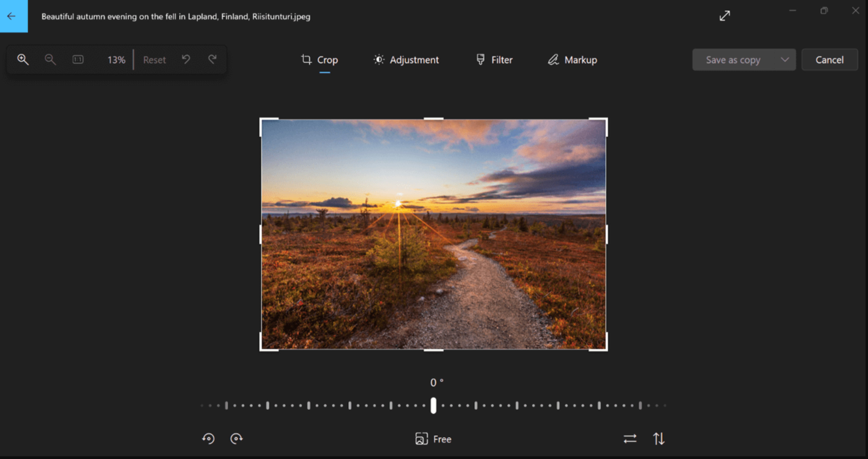
Task: Click the undo edit arrow
Action: 186,59
